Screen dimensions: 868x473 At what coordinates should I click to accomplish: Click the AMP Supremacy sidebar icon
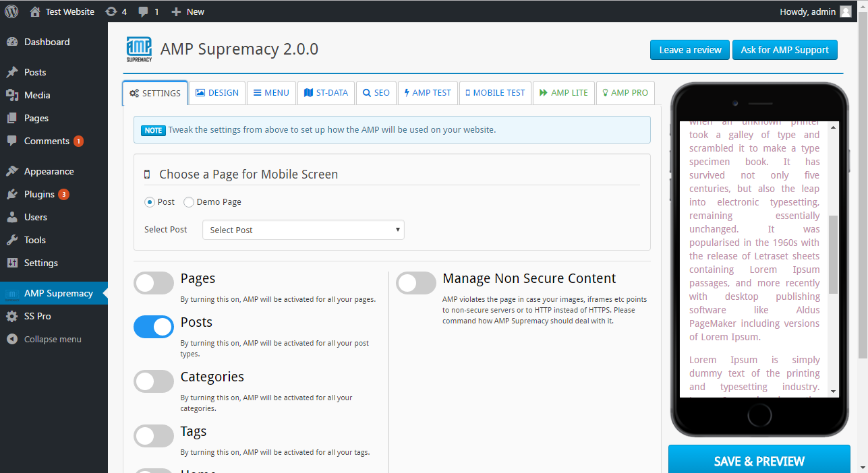(x=12, y=294)
